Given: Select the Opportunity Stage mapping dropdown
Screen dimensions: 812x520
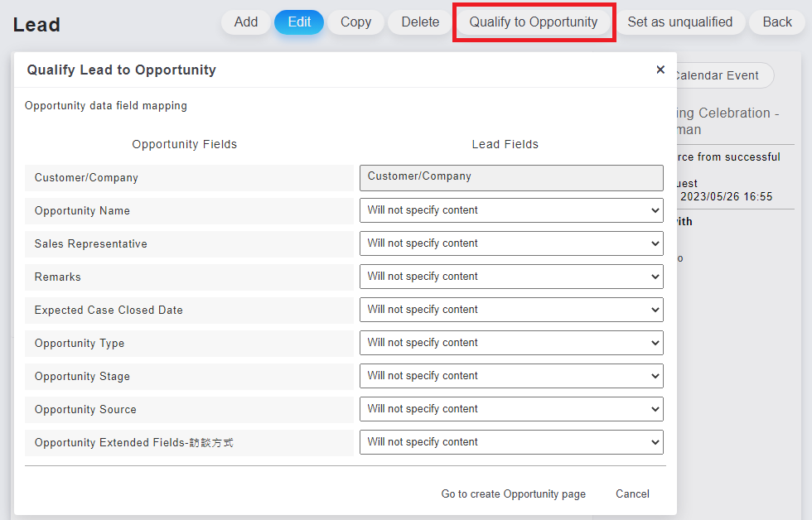Looking at the screenshot, I should tap(510, 376).
